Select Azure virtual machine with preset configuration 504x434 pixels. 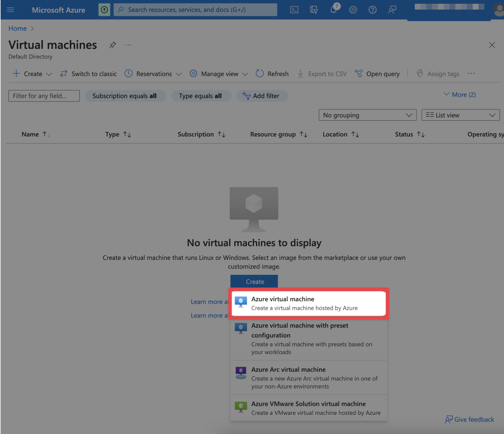(x=309, y=339)
